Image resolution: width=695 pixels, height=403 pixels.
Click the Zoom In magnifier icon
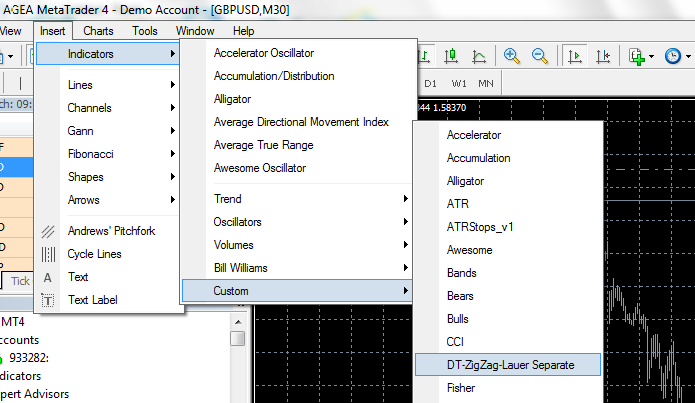(511, 56)
